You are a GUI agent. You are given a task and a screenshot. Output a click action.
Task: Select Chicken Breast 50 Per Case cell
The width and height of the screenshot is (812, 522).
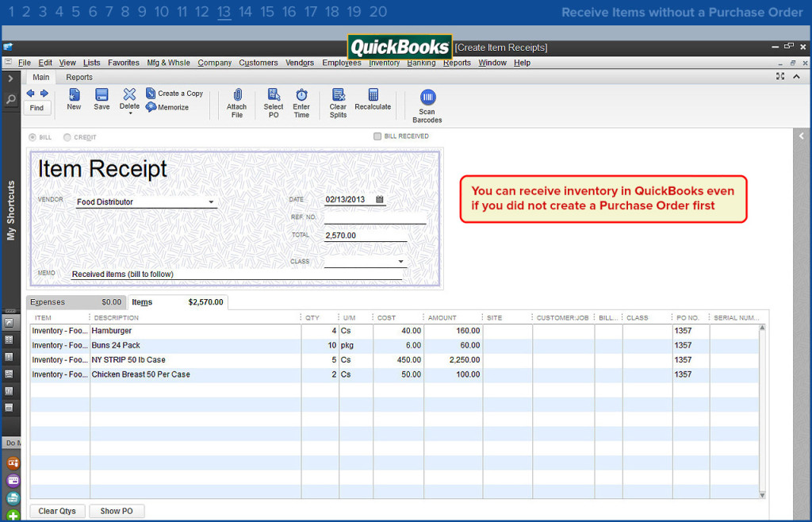click(x=195, y=374)
